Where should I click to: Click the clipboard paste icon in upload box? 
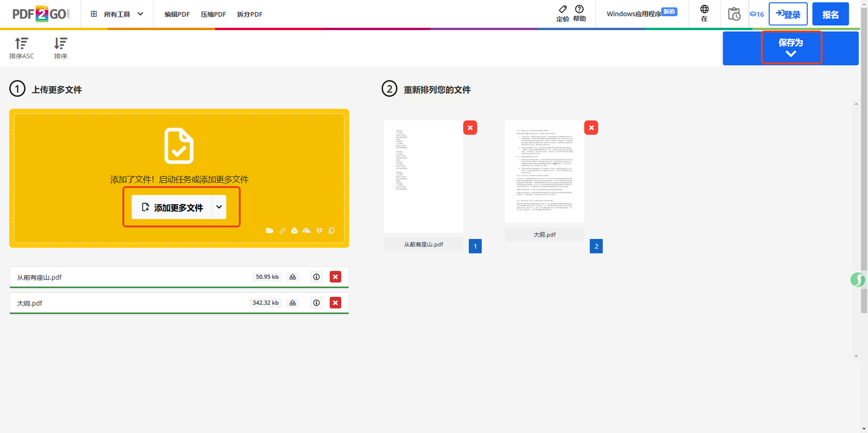332,231
